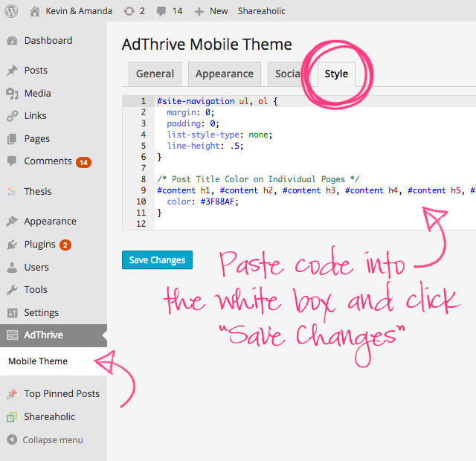476x461 pixels.
Task: Open Users in the sidebar
Action: [36, 268]
